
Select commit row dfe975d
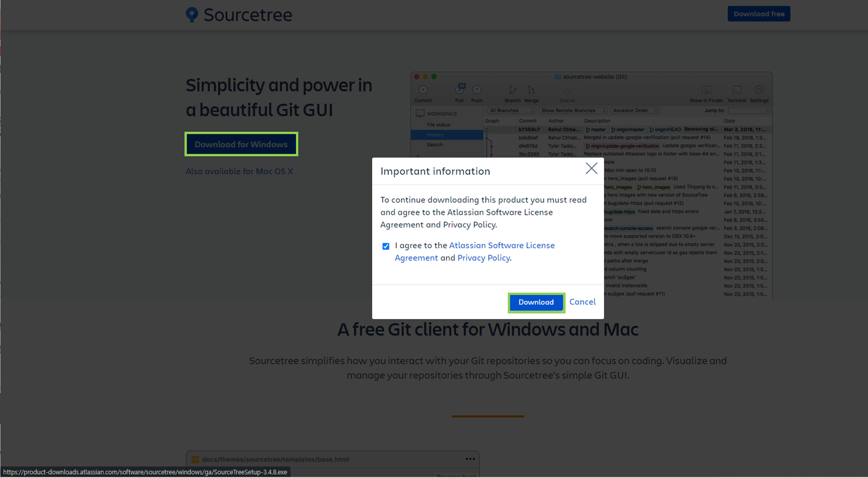point(628,146)
